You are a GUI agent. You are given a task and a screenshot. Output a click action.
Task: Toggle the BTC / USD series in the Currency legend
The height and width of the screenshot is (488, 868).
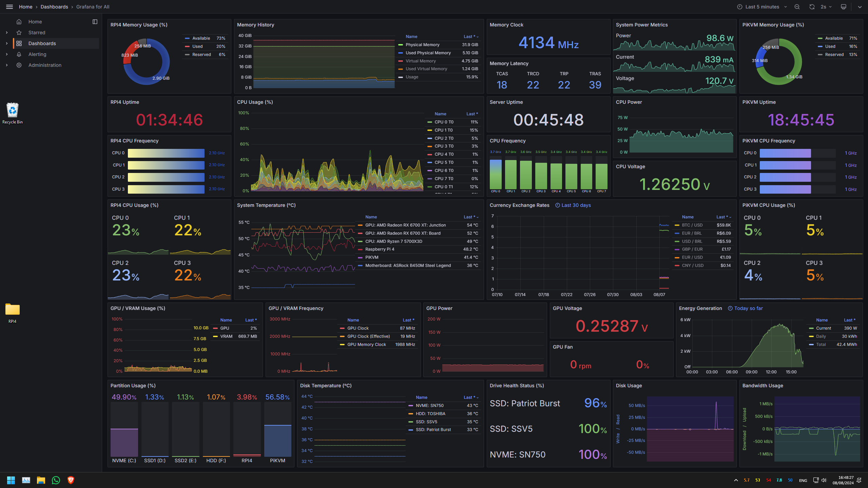692,225
